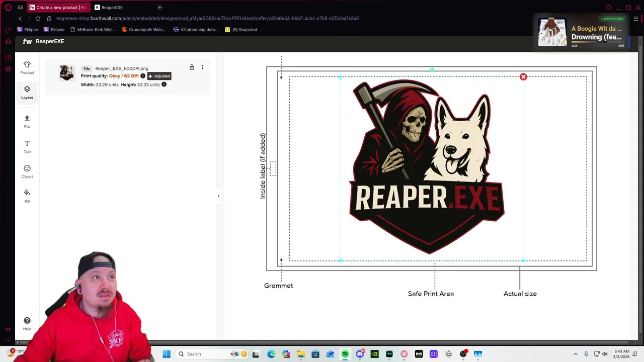Show dimensions info icon beside Height
This screenshot has width=644, height=362.
coord(164,84)
